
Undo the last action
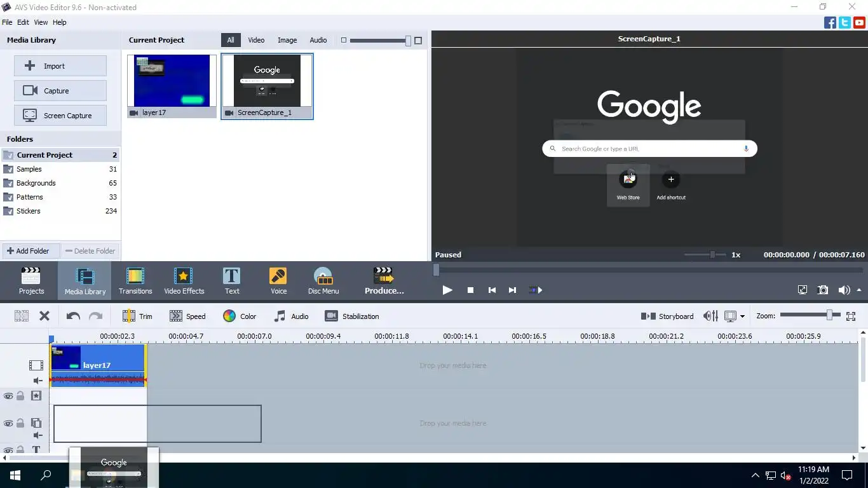(x=73, y=316)
